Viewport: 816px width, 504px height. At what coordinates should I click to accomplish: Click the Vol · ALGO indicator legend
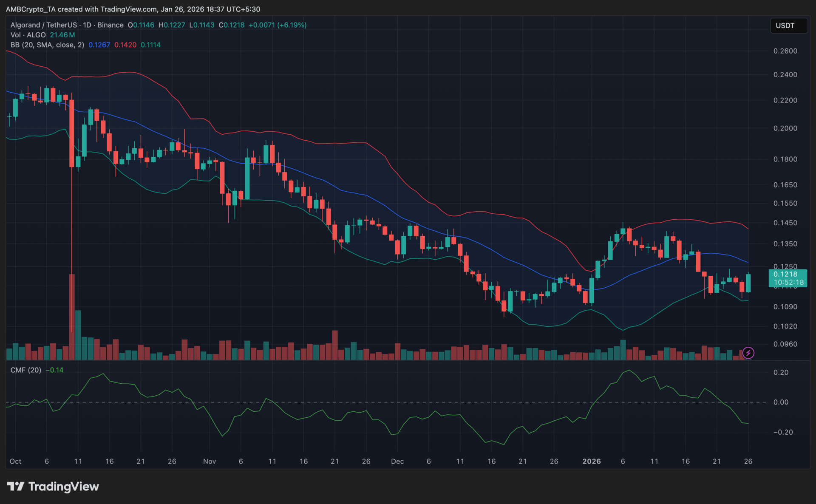pos(28,35)
